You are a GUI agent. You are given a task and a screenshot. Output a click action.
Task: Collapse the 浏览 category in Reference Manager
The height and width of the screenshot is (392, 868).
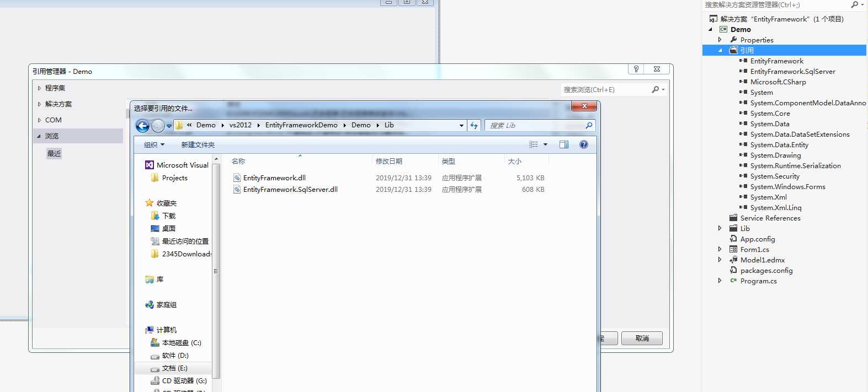(x=39, y=136)
